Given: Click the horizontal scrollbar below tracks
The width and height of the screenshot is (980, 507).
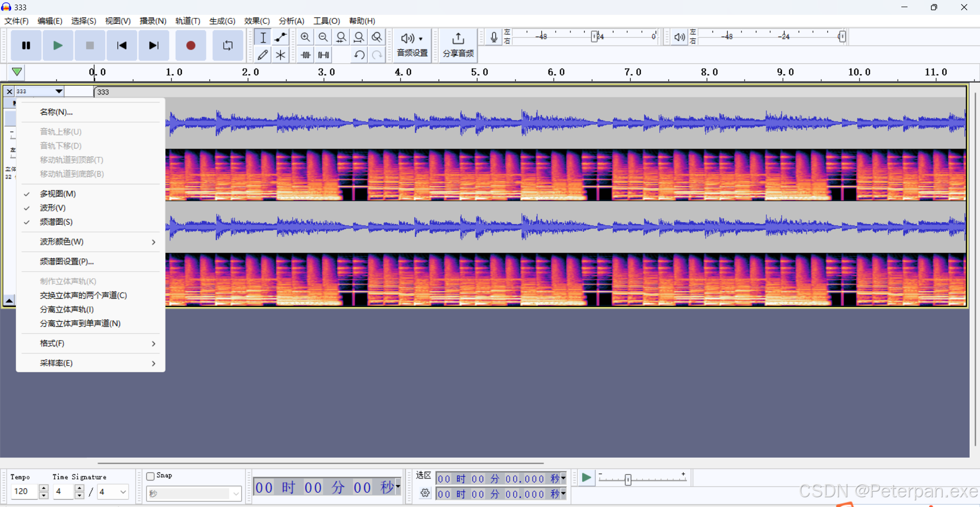Looking at the screenshot, I should pos(321,463).
